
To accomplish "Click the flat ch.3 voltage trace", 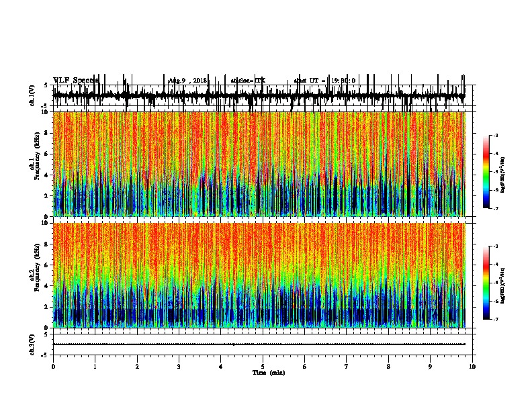I will [x=259, y=345].
